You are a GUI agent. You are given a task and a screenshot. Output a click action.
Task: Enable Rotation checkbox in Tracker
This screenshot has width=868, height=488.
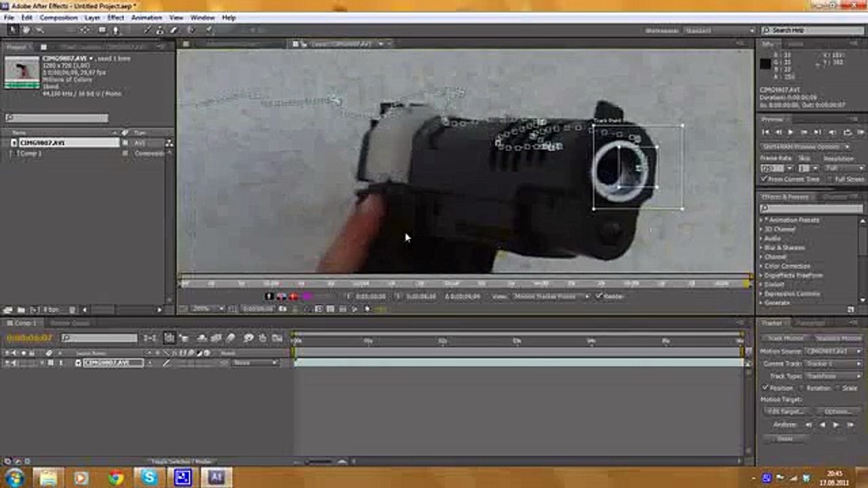coord(801,388)
